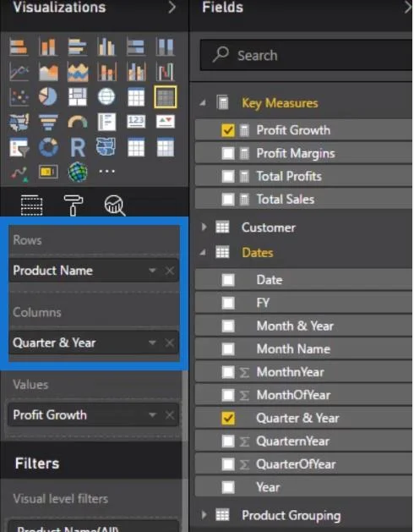Select the Matrix visualization icon
Image resolution: width=414 pixels, height=532 pixels.
(x=166, y=96)
